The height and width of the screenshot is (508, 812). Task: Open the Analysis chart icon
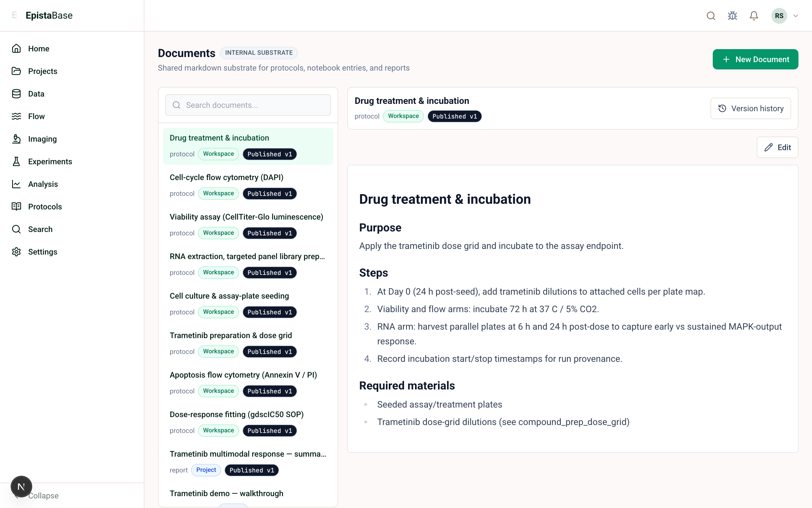[16, 184]
